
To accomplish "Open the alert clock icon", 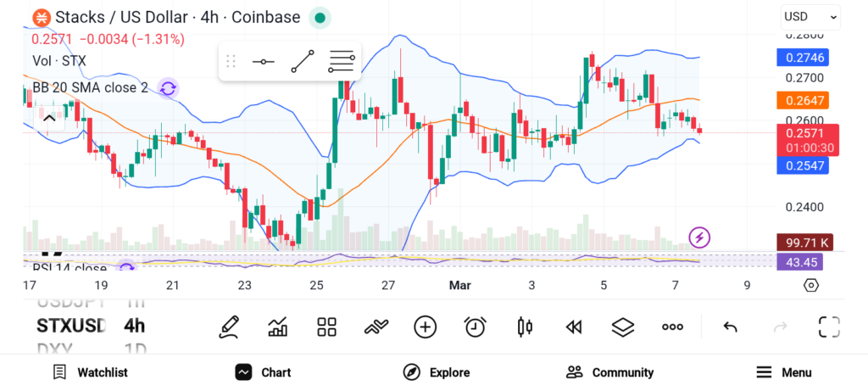I will click(x=475, y=327).
